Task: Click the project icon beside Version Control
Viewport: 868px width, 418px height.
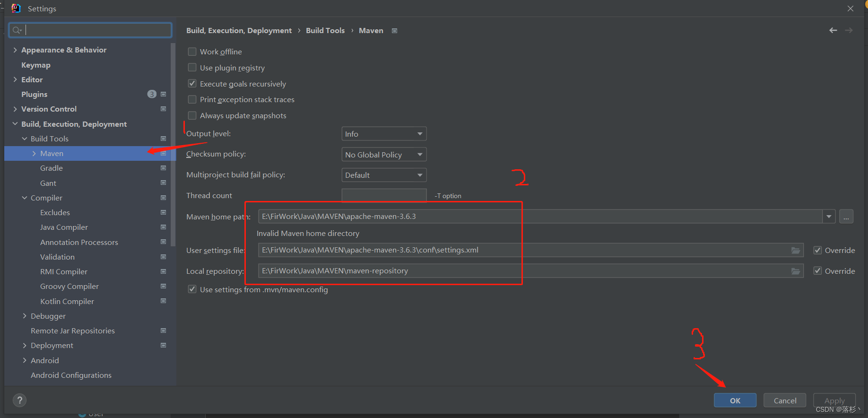Action: [x=163, y=109]
